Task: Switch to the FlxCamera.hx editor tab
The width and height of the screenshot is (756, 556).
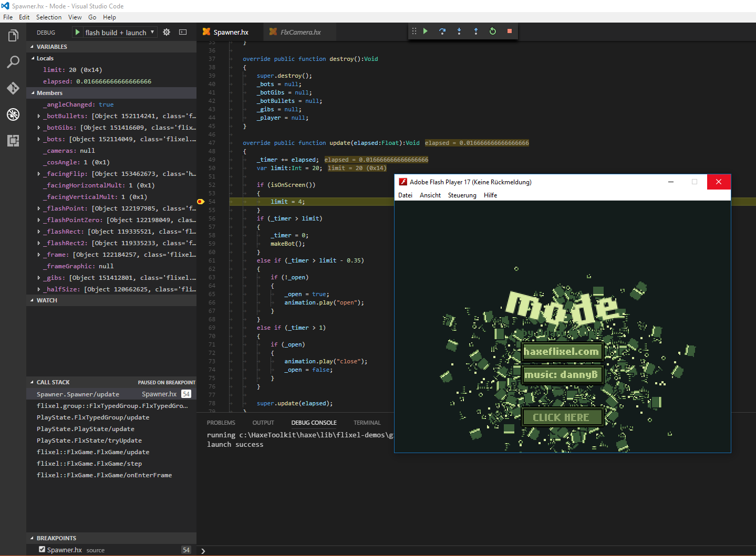Action: (x=300, y=32)
